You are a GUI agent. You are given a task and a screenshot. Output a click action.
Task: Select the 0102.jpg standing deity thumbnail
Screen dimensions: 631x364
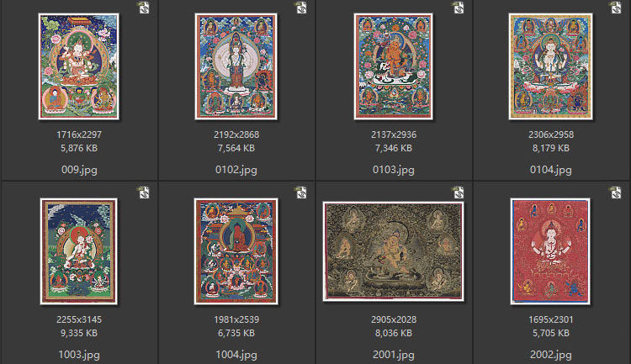[236, 66]
